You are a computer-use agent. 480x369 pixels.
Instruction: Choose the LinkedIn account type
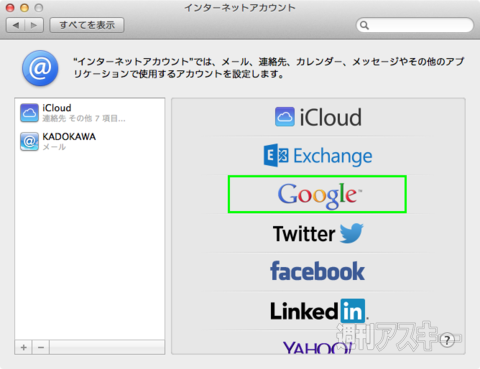click(318, 311)
